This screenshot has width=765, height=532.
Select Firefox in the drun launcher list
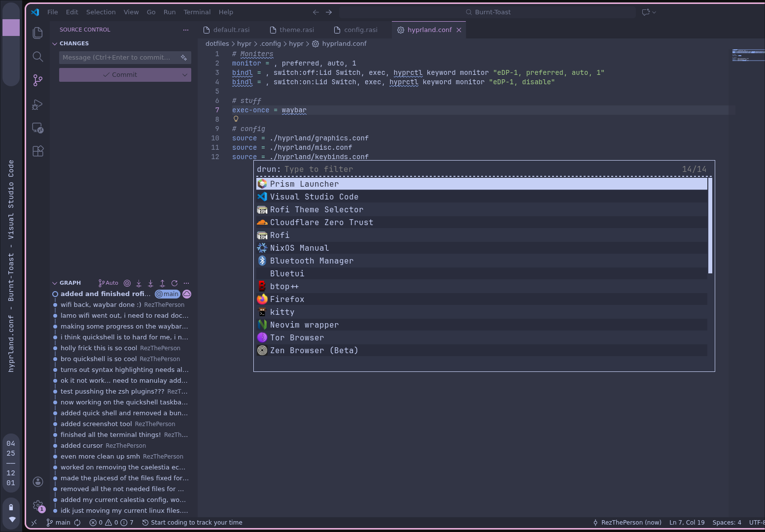click(x=287, y=299)
